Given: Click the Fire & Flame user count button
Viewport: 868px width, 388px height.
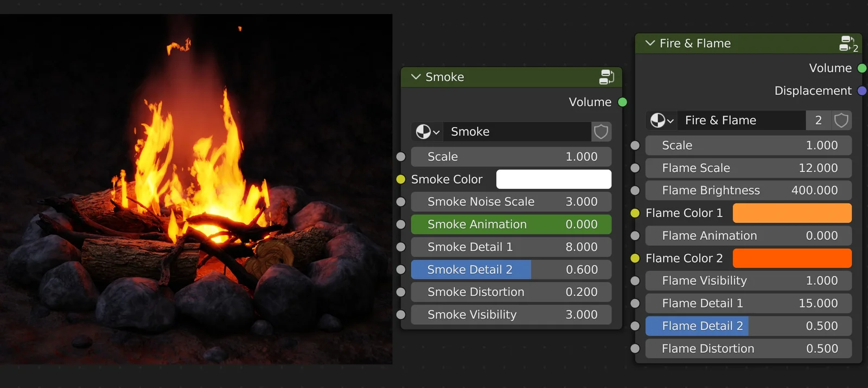Looking at the screenshot, I should [x=818, y=120].
